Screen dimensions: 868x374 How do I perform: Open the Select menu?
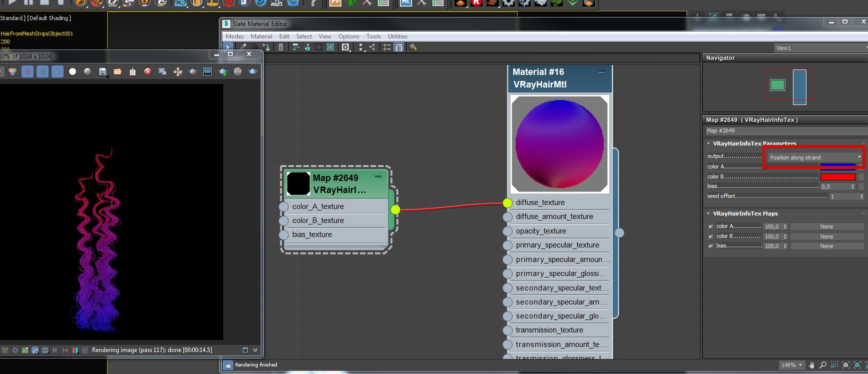[x=304, y=36]
